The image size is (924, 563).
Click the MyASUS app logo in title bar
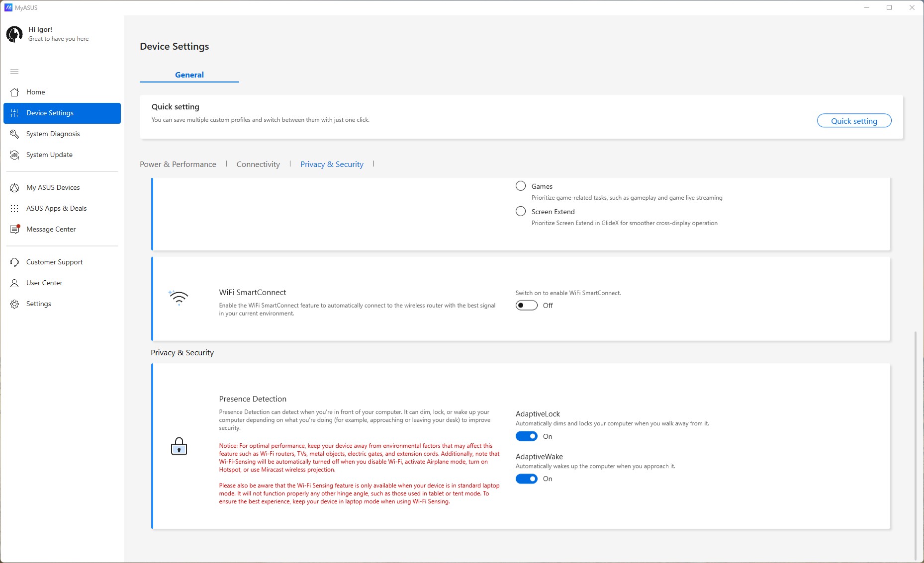tap(8, 7)
